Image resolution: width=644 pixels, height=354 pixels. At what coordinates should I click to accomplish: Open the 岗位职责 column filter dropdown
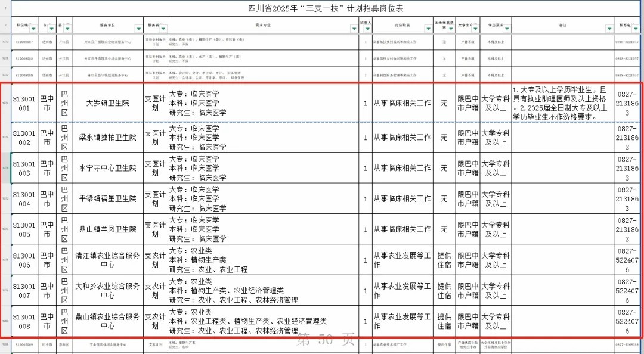point(428,29)
